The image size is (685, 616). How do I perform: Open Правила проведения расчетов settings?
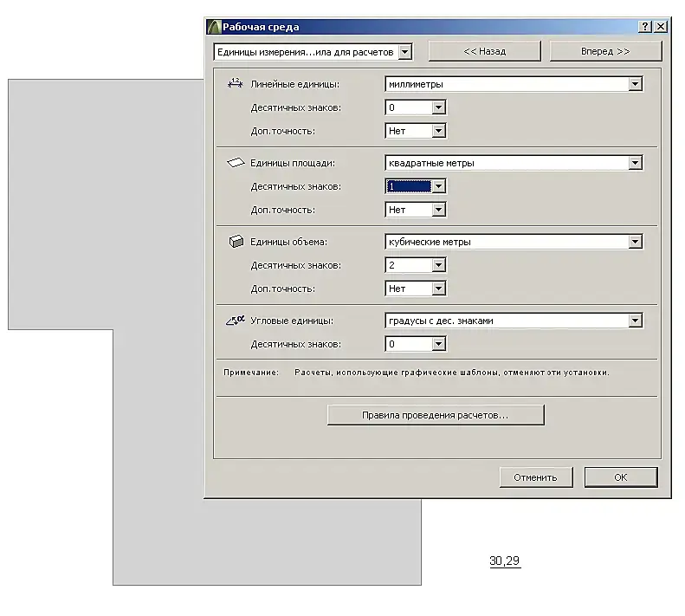point(436,415)
